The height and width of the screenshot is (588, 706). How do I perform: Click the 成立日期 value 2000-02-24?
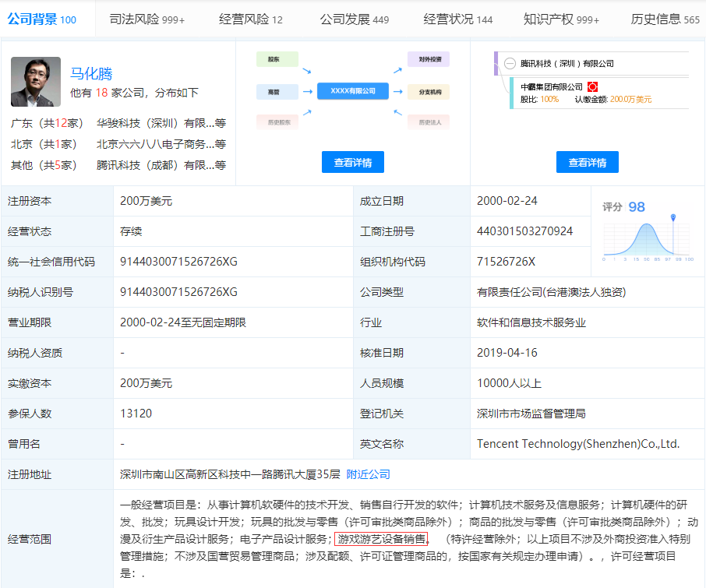507,201
